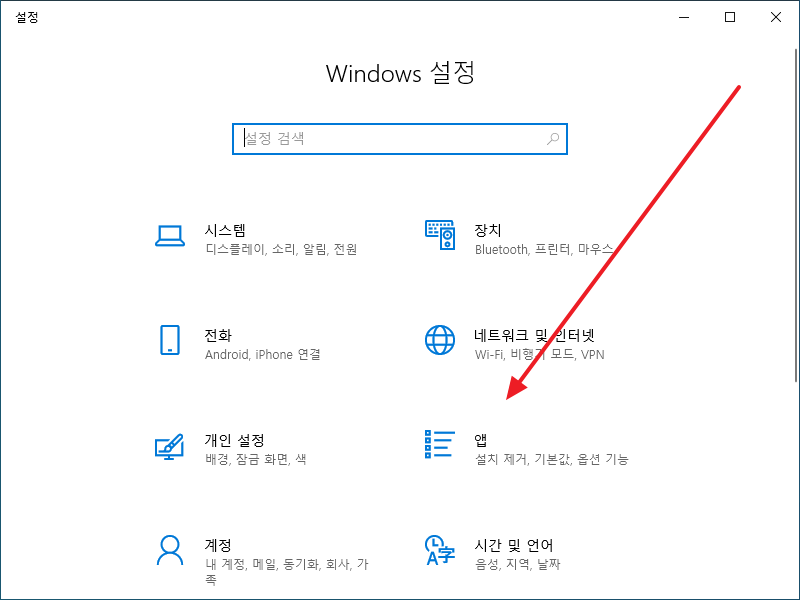The image size is (800, 600).
Task: Click the vertical scrollbar thumb
Action: coord(796,215)
